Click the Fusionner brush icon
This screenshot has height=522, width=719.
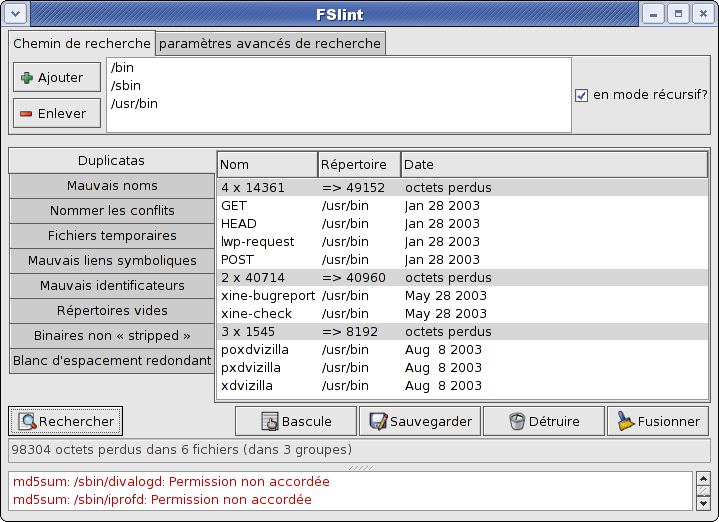click(625, 421)
